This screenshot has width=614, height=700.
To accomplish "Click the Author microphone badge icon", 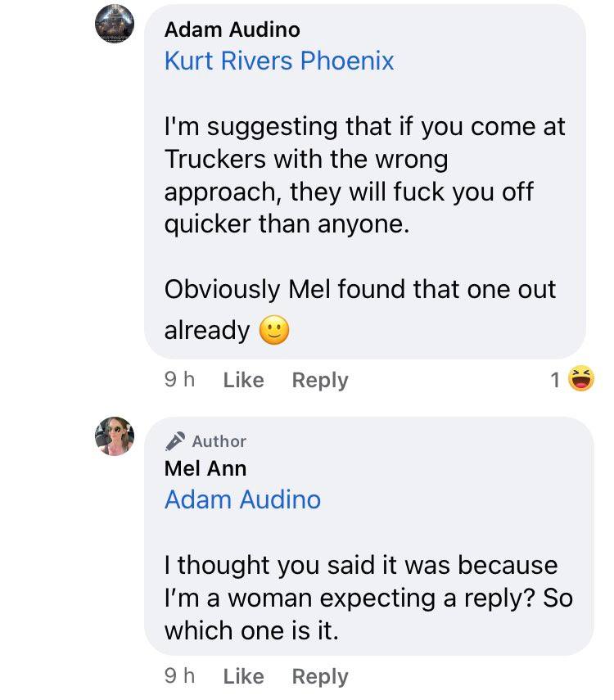I will (175, 441).
